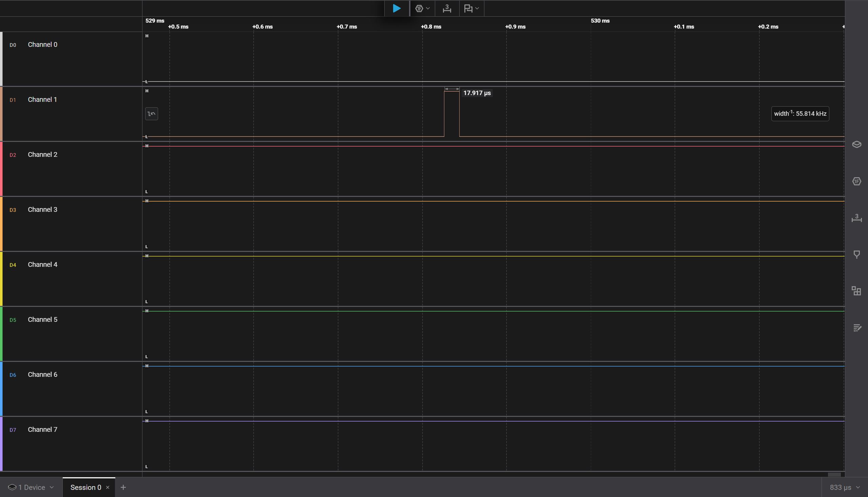Close the Session 0 tab
This screenshot has height=497, width=868.
coord(108,487)
